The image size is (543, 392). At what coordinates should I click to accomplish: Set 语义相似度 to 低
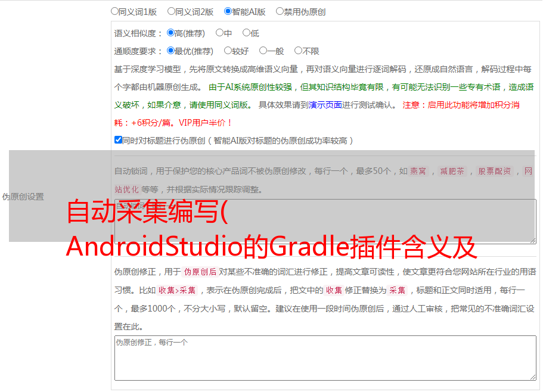click(246, 33)
